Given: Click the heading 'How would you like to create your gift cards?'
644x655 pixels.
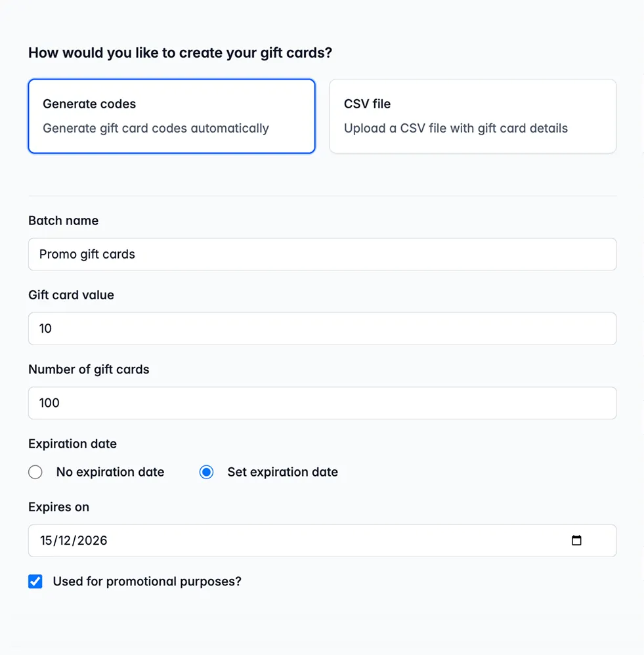Looking at the screenshot, I should [180, 53].
